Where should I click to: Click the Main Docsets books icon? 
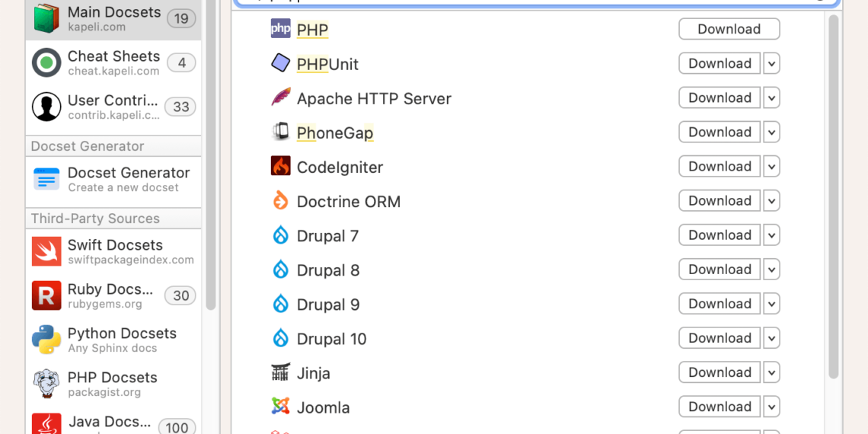pyautogui.click(x=46, y=18)
